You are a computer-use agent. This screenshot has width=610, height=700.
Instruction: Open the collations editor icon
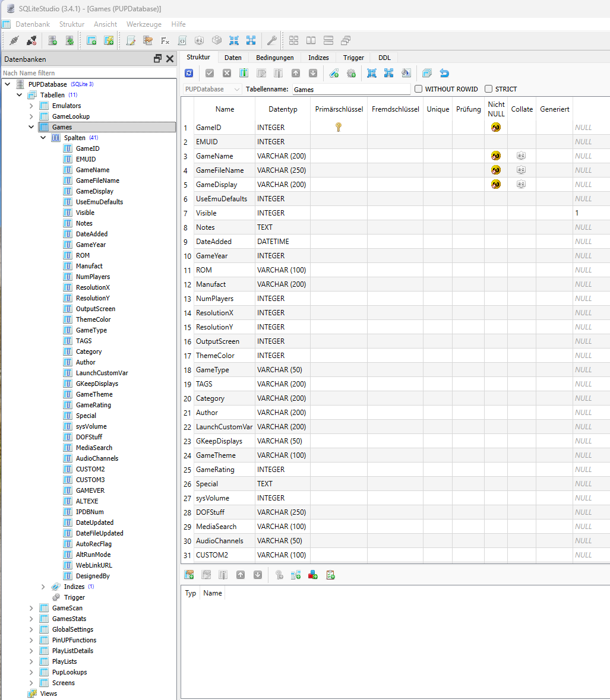coord(199,40)
